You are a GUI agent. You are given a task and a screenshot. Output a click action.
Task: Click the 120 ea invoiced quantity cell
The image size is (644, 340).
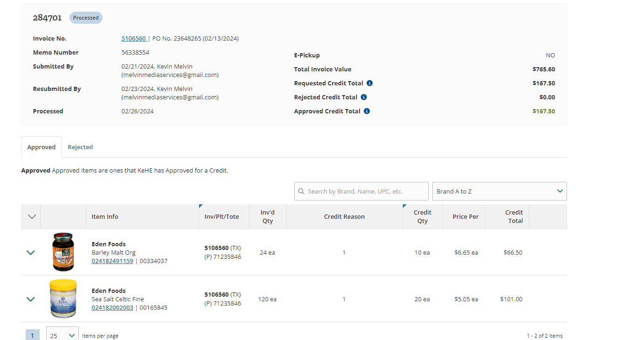(x=267, y=299)
